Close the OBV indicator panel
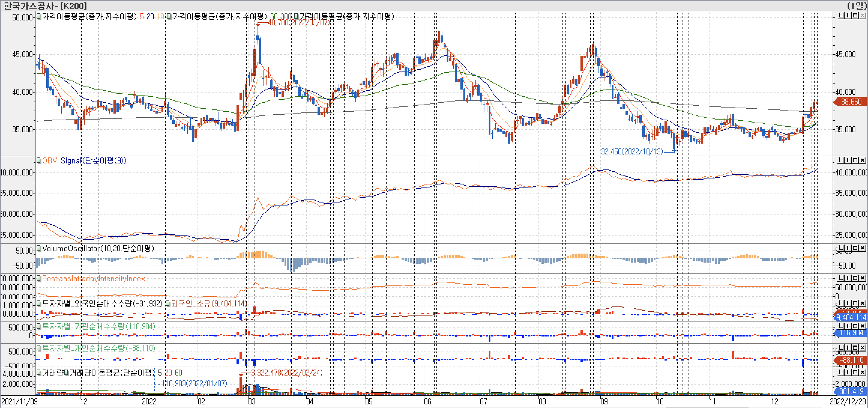 863,160
